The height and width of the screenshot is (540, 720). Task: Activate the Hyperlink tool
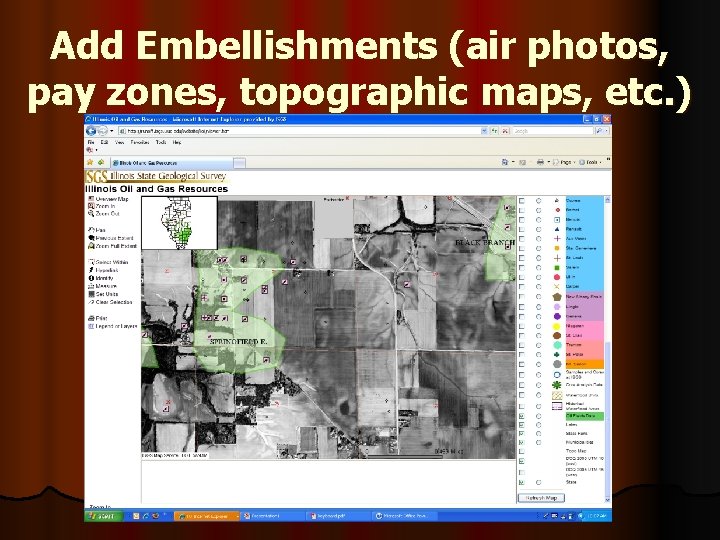pyautogui.click(x=103, y=270)
